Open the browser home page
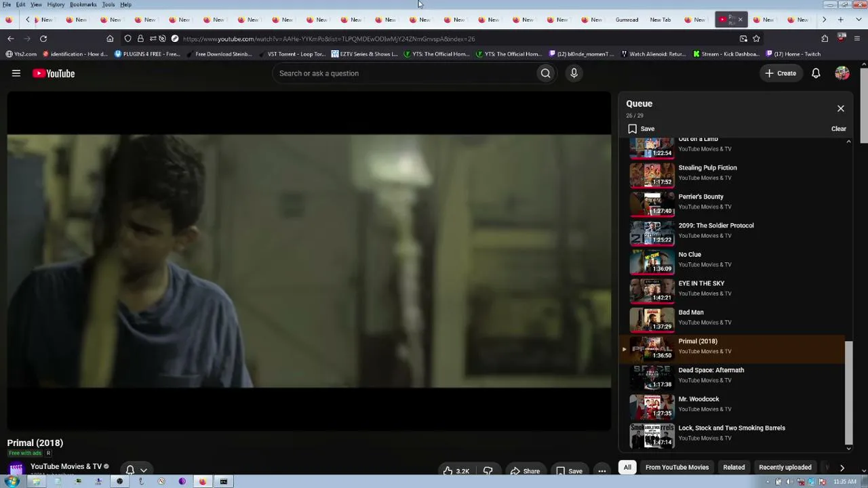This screenshot has width=868, height=488. click(110, 39)
